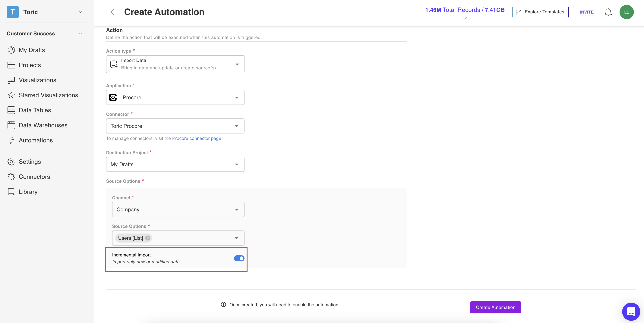
Task: Click the Visualizations chart icon
Action: tap(11, 80)
